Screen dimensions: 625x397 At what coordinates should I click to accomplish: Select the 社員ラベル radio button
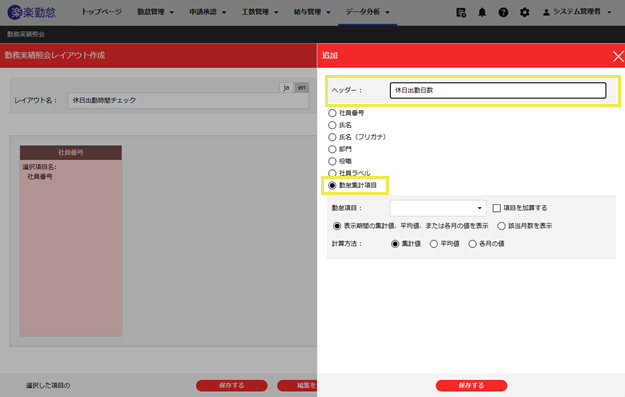(x=332, y=173)
